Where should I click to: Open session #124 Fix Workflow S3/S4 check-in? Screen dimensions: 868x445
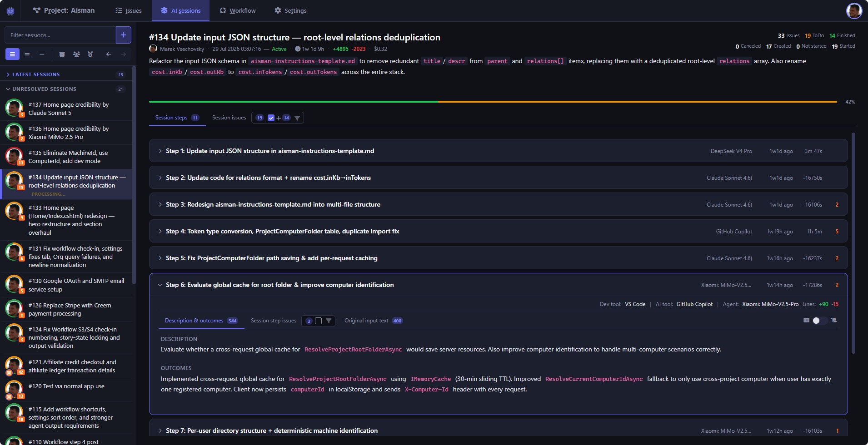tap(67, 337)
